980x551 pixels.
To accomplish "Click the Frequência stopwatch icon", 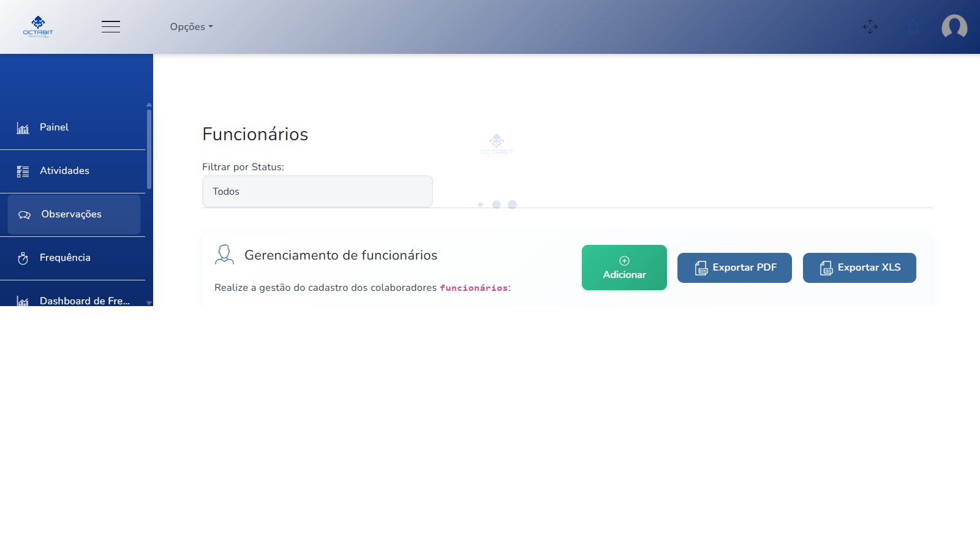I will (x=23, y=258).
